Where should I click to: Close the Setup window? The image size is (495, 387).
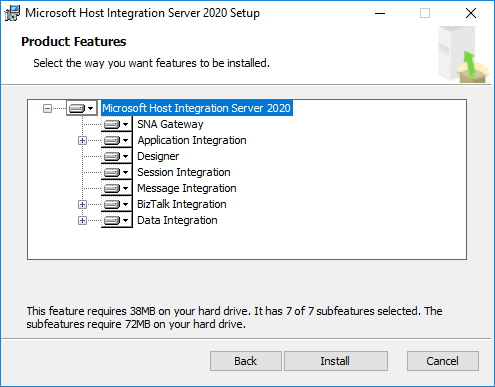pyautogui.click(x=471, y=13)
